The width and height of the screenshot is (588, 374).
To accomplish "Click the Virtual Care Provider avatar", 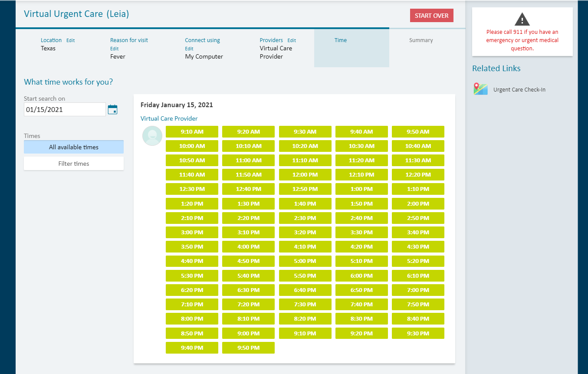I will (x=152, y=136).
